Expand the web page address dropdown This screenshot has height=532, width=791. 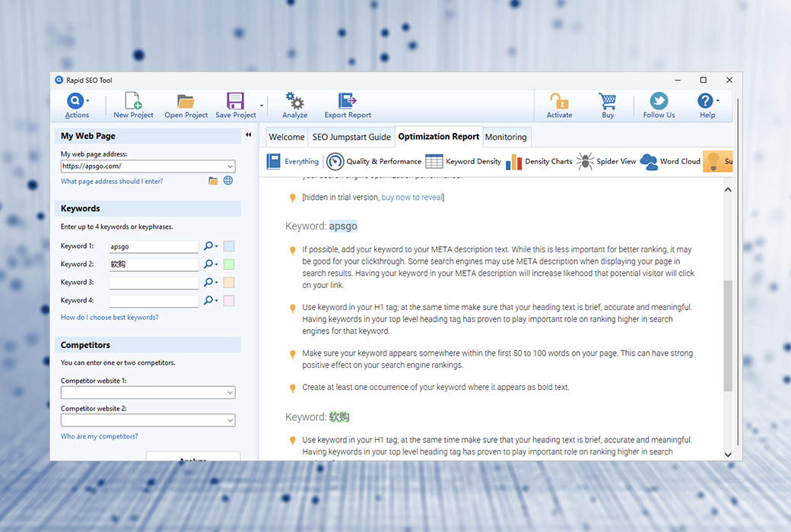pyautogui.click(x=230, y=166)
